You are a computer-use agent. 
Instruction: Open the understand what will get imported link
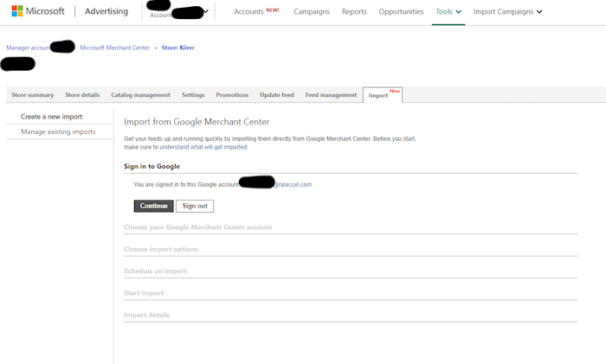pos(203,147)
